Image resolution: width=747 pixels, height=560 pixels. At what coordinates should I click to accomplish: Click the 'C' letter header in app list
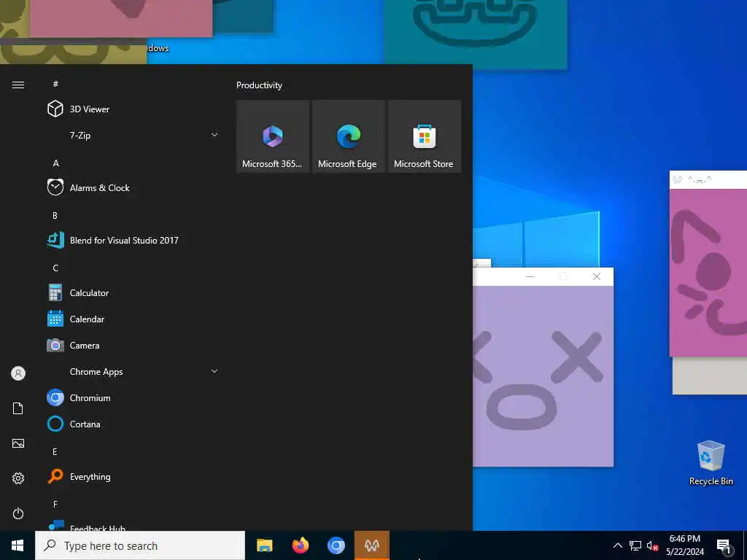click(55, 268)
